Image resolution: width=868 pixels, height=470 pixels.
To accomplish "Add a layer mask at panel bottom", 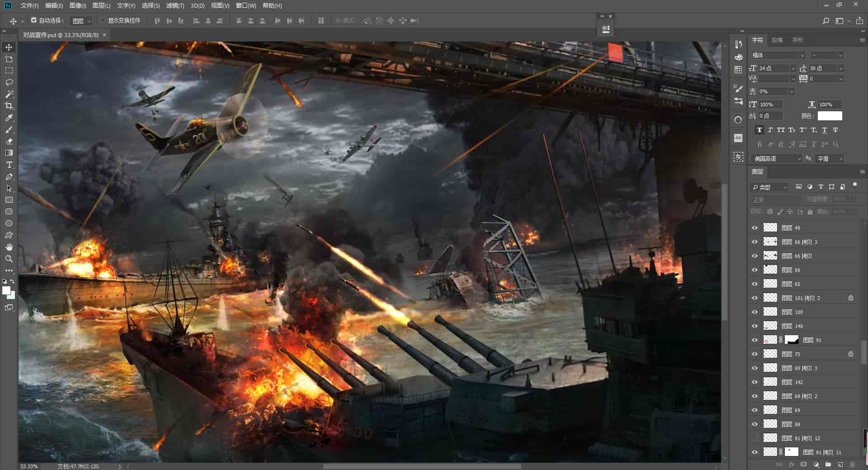I will click(x=803, y=465).
